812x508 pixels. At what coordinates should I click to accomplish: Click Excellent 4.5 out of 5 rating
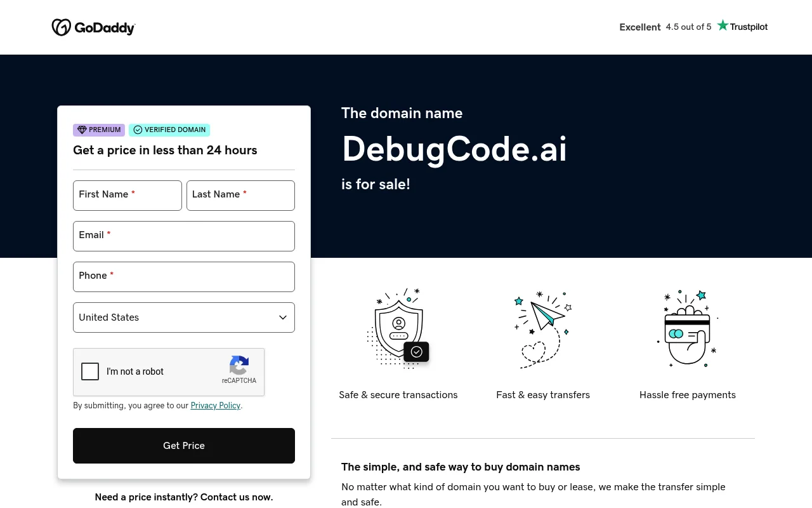(665, 27)
